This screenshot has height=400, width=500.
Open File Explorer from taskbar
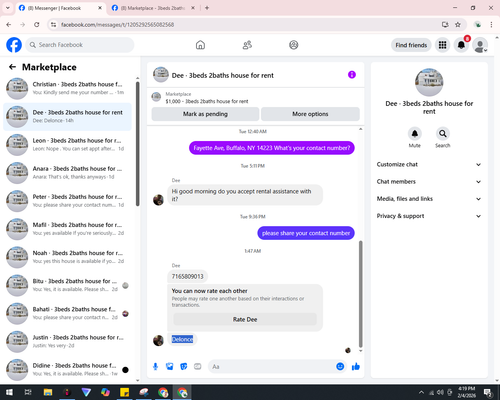point(48,392)
